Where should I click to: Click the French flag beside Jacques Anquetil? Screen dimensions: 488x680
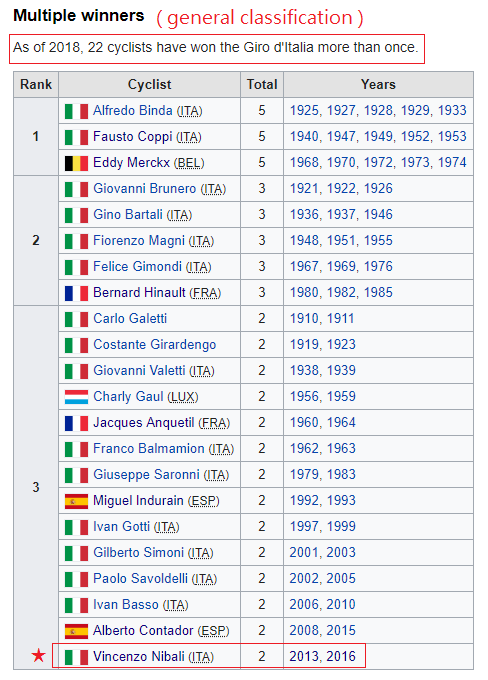[76, 423]
